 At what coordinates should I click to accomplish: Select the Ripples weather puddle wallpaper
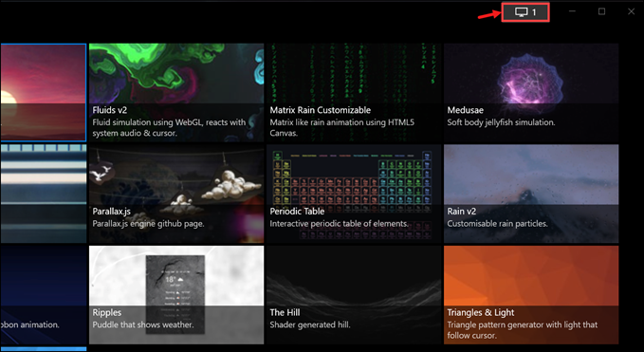pos(176,295)
